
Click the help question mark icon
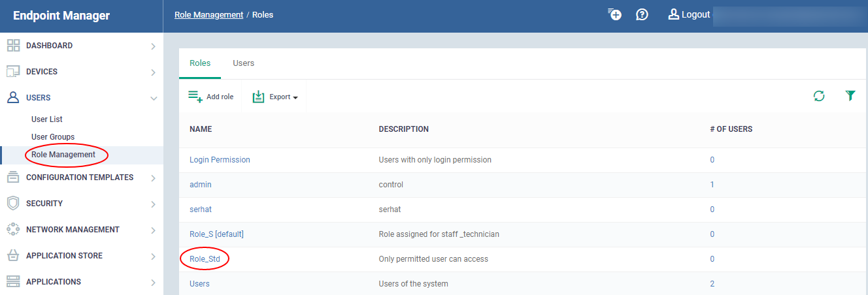tap(642, 14)
